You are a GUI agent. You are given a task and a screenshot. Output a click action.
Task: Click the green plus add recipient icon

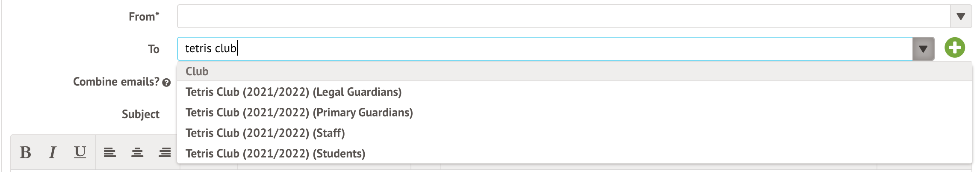(x=955, y=48)
